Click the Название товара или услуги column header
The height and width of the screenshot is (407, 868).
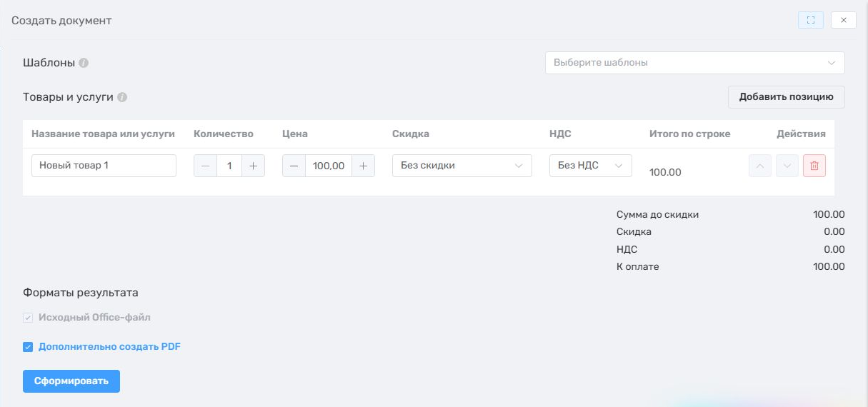103,134
